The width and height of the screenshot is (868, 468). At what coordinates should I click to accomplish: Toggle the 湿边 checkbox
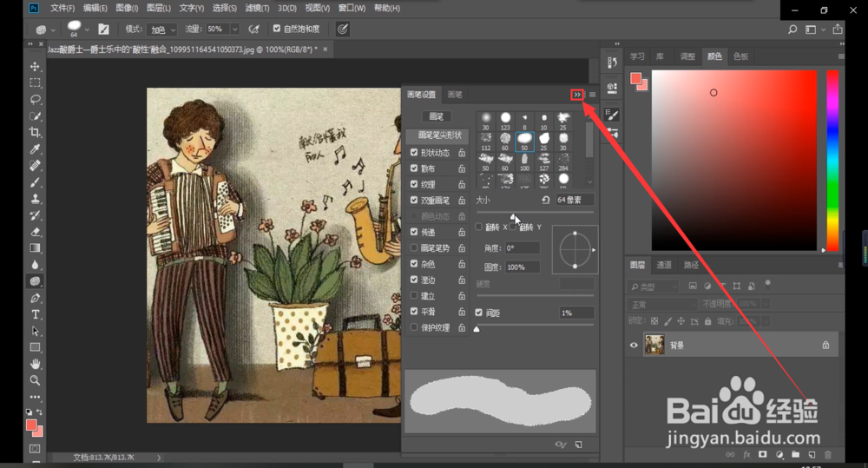[x=413, y=280]
